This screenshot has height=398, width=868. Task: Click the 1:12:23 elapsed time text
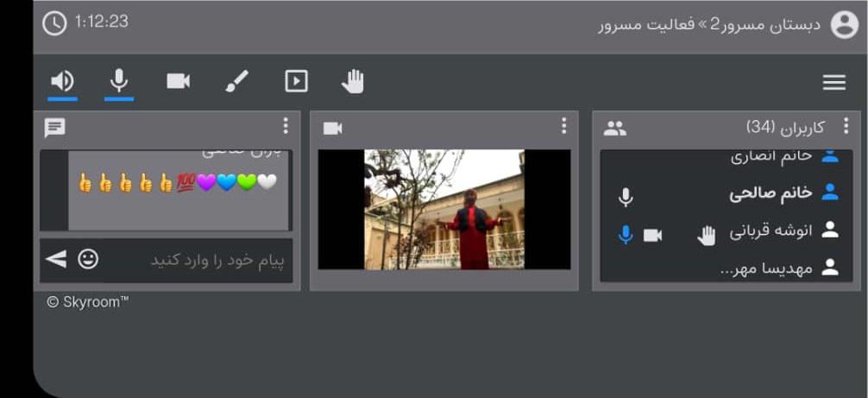tap(101, 22)
